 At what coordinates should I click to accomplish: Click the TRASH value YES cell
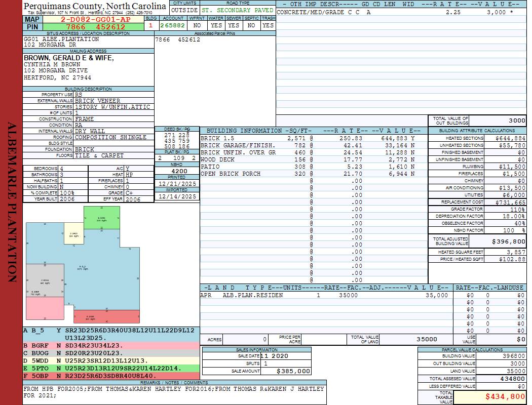point(268,25)
